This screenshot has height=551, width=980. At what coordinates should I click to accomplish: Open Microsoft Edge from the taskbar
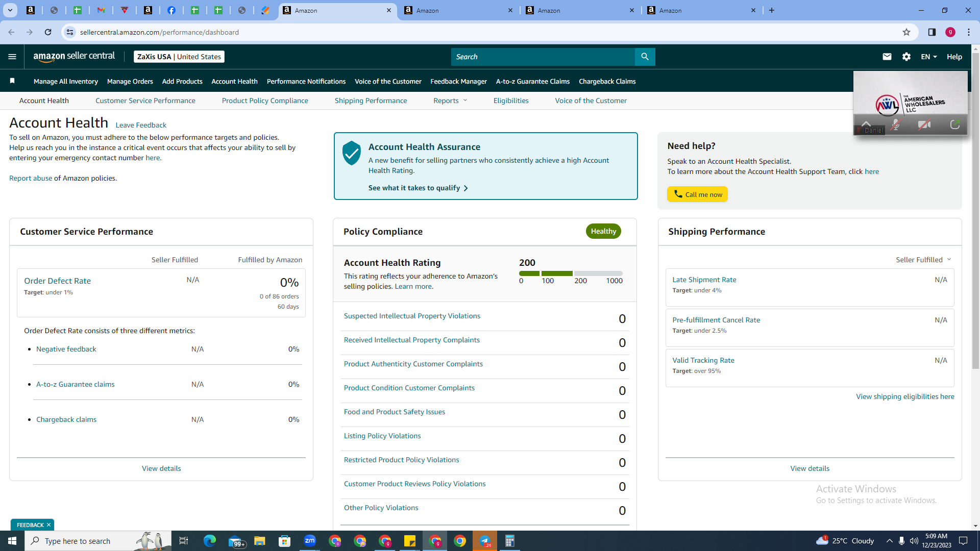(x=210, y=541)
